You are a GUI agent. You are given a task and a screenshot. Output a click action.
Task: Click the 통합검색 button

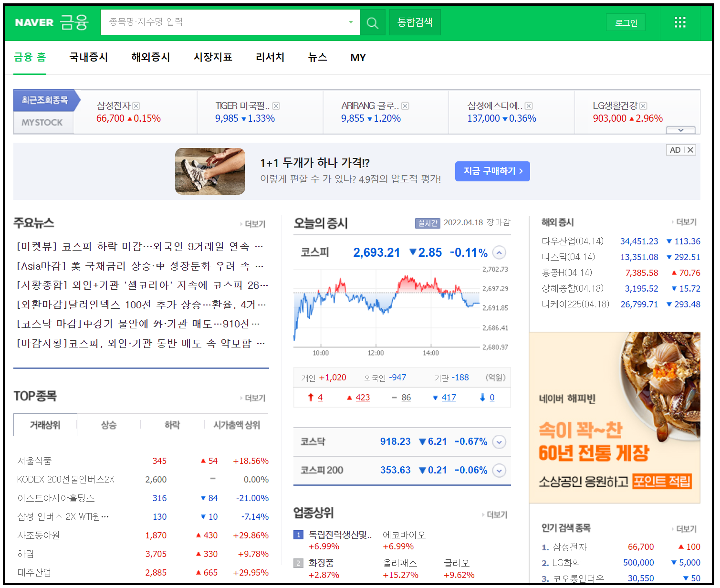[415, 22]
